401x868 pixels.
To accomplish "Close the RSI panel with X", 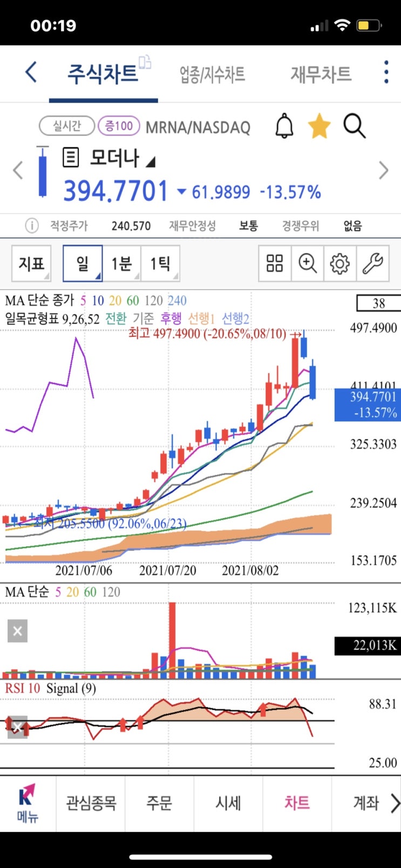I will tap(17, 727).
